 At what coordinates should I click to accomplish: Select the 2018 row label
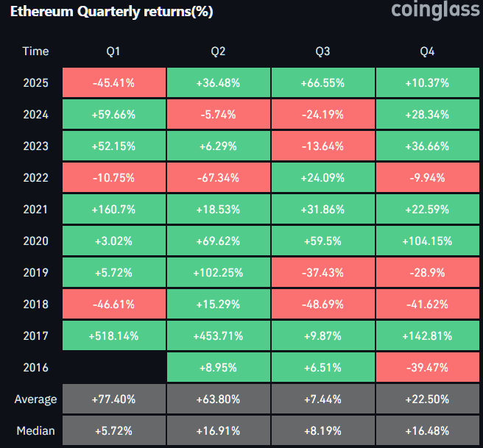[x=35, y=304]
